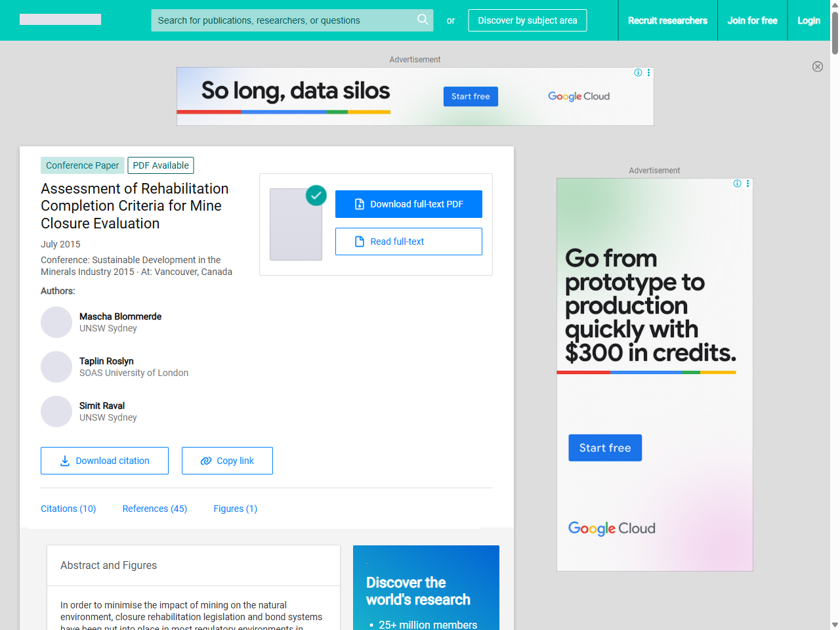Click Mascha Blommerde's avatar picture
The width and height of the screenshot is (840, 630).
56,322
